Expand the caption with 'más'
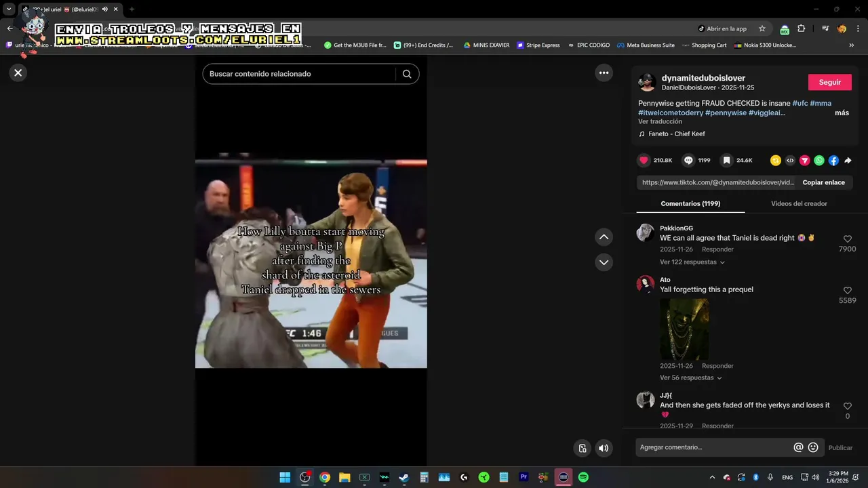Image resolution: width=868 pixels, height=488 pixels. 842,113
